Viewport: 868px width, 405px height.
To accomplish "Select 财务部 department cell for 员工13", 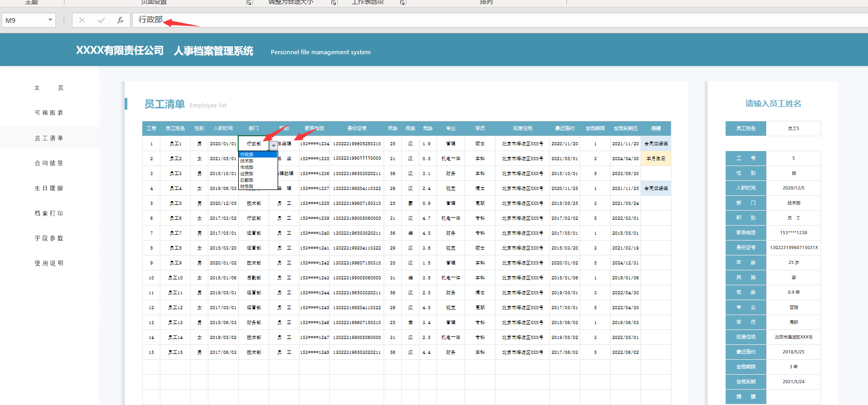I will (254, 323).
